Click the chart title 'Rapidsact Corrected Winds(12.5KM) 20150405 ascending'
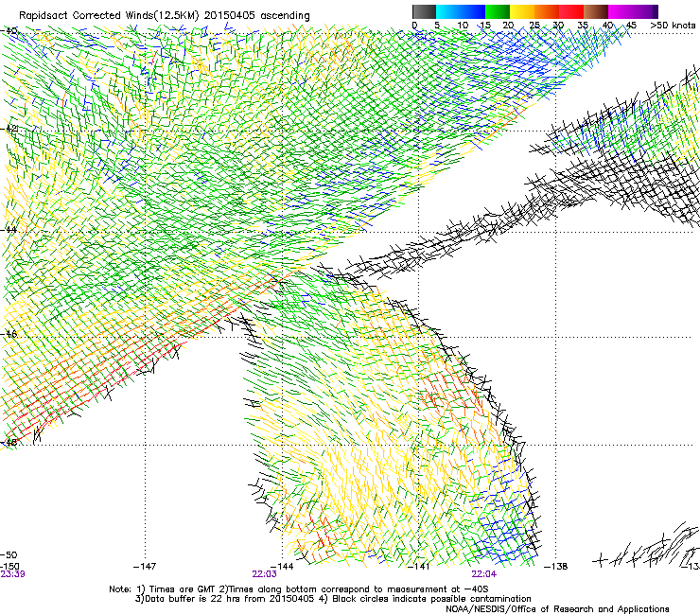 click(165, 16)
